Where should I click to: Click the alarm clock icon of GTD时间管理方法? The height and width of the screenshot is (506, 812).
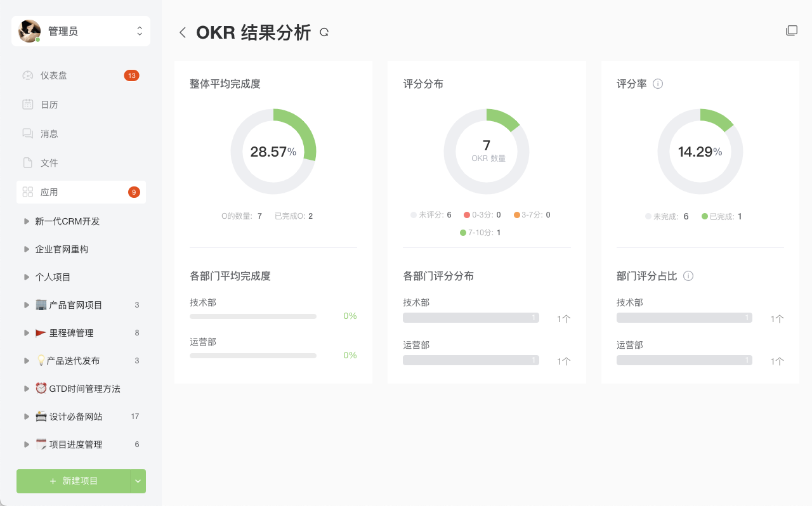[41, 388]
